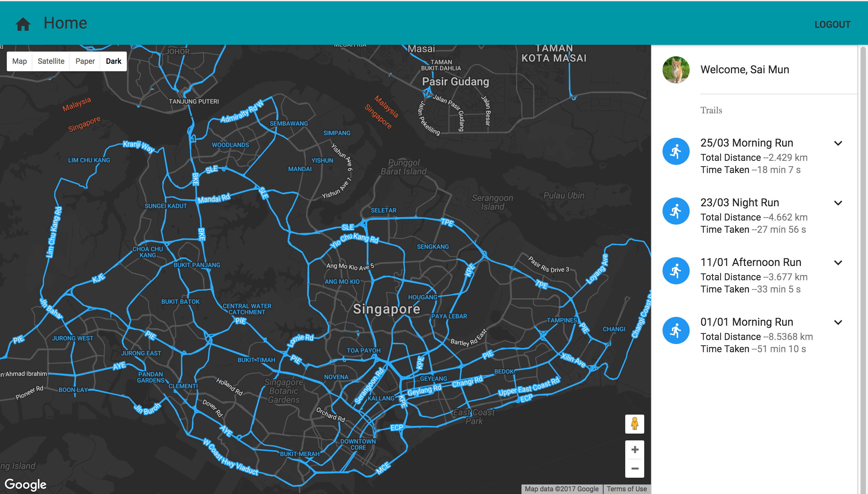Switch the map style to Paper
This screenshot has width=868, height=494.
coord(85,61)
